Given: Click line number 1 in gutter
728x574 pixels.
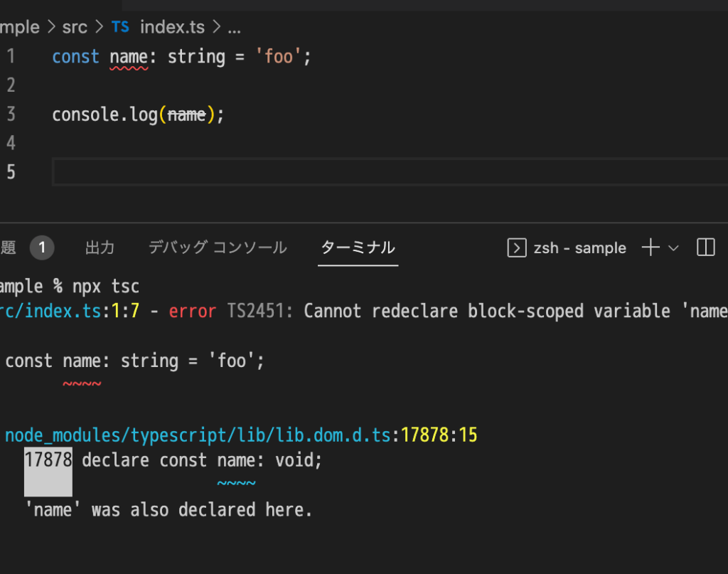Looking at the screenshot, I should [11, 57].
